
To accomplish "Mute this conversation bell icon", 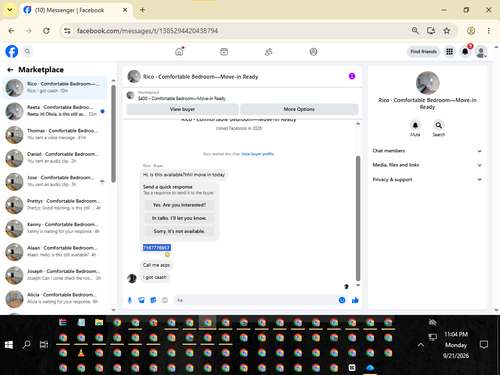I will coord(415,125).
